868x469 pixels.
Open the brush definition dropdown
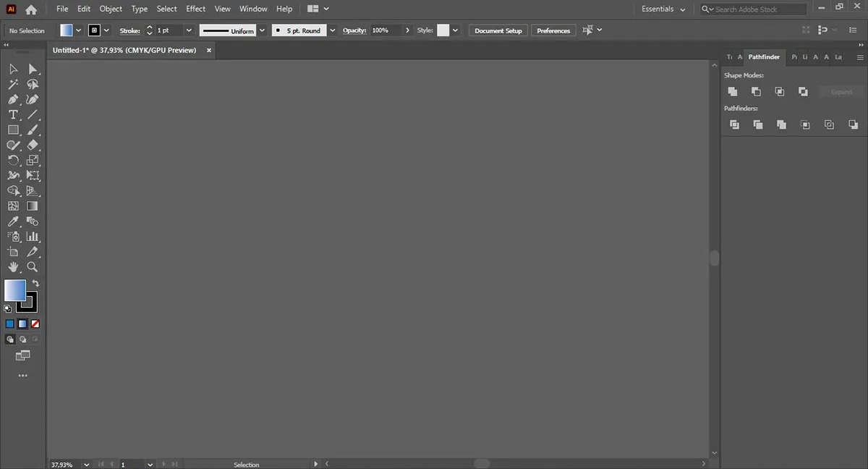331,30
